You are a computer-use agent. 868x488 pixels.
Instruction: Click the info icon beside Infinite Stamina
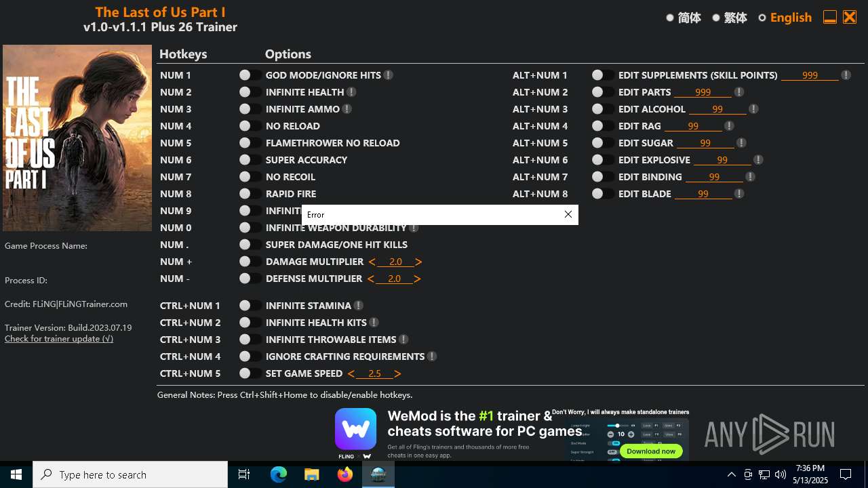[358, 306]
